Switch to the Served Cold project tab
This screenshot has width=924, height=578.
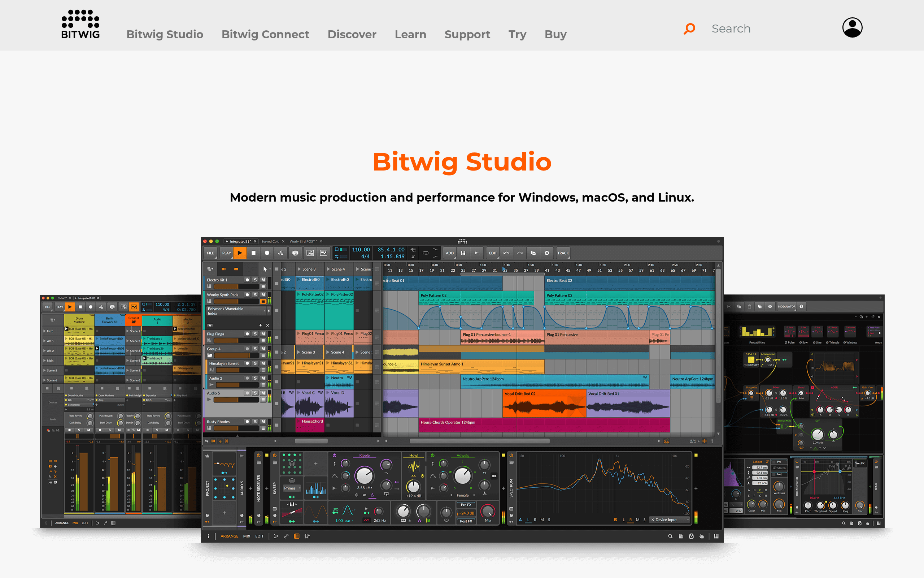pos(270,241)
